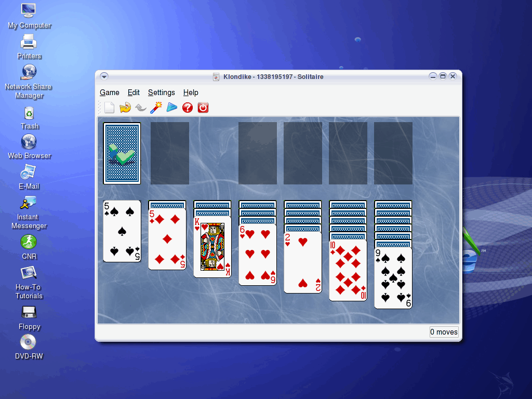This screenshot has height=399, width=532.
Task: Open the window menu arrow in the title bar
Action: (x=104, y=76)
